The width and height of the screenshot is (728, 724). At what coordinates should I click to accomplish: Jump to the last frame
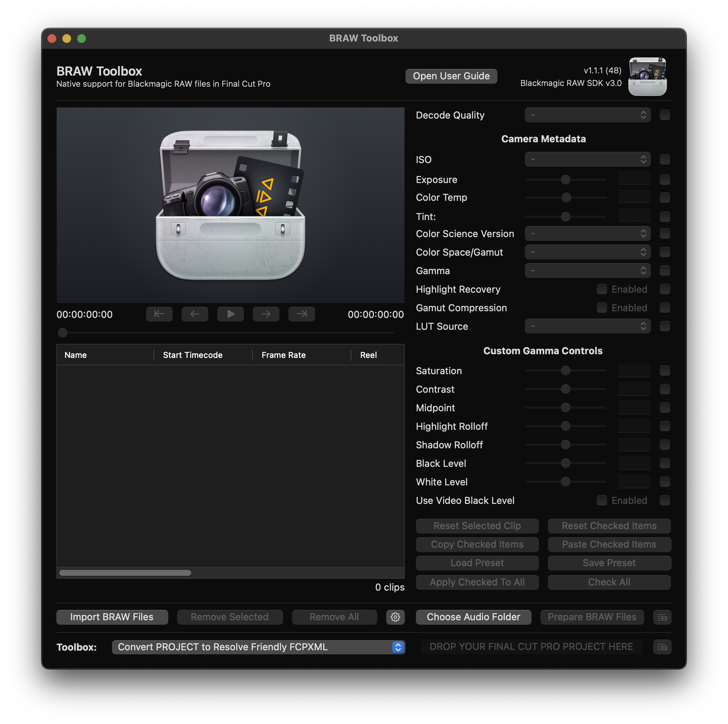coord(301,314)
